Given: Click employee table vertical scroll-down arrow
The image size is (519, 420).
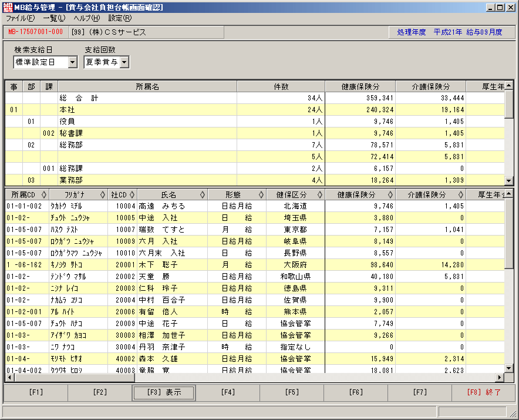Looking at the screenshot, I should point(509,368).
